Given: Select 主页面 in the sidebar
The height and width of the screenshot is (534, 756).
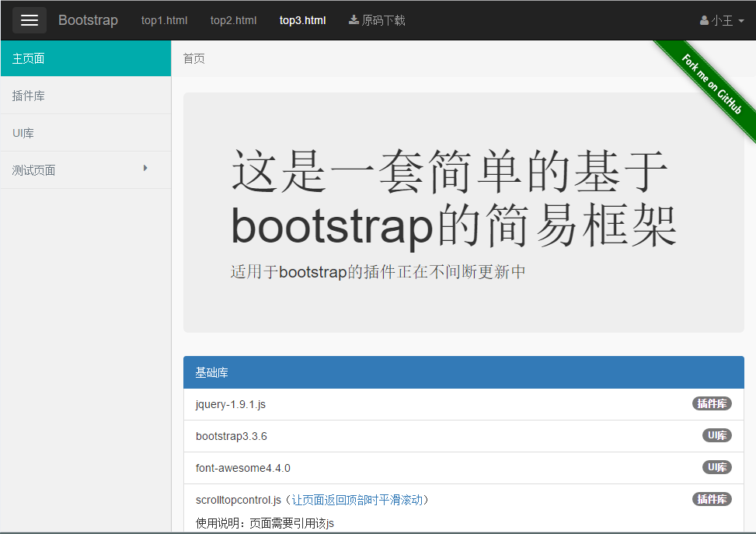Looking at the screenshot, I should pos(85,58).
